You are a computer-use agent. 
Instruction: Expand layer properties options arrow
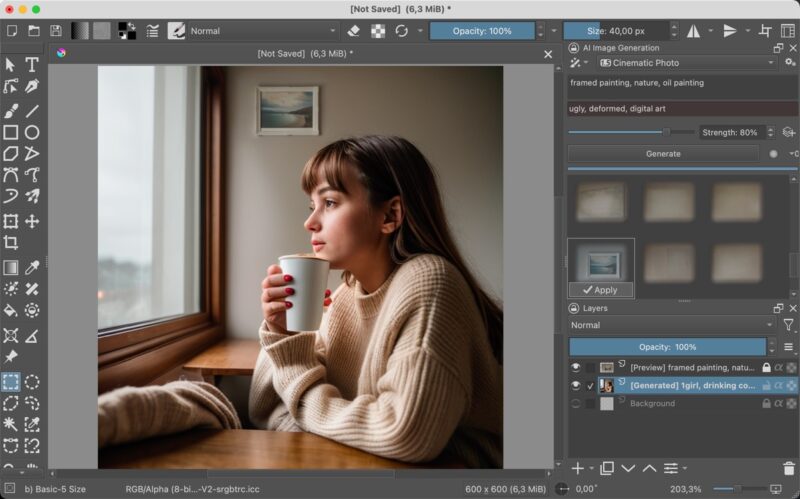pyautogui.click(x=685, y=468)
